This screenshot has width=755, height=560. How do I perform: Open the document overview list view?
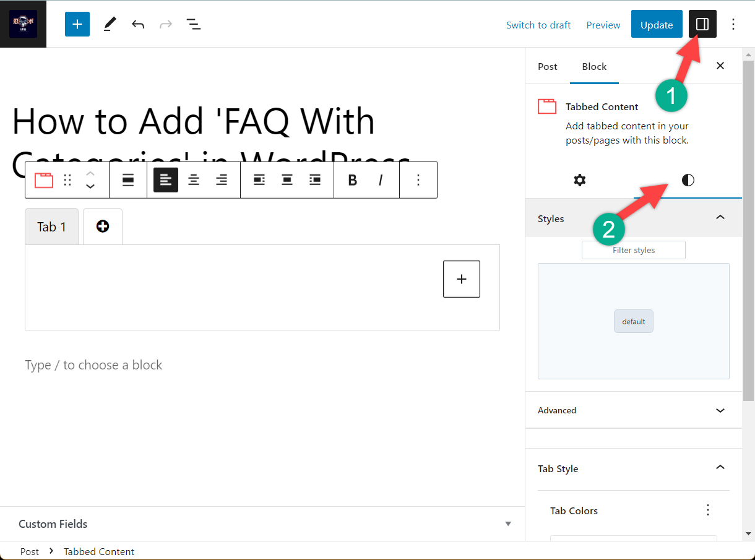coord(194,25)
